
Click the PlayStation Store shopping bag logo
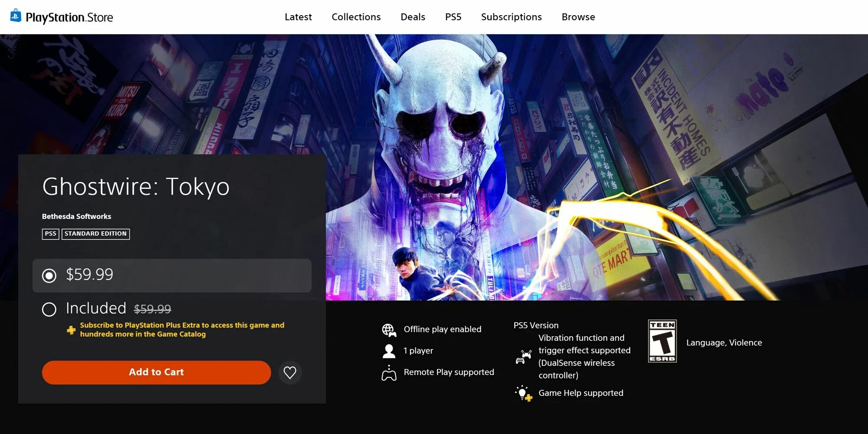pyautogui.click(x=16, y=16)
